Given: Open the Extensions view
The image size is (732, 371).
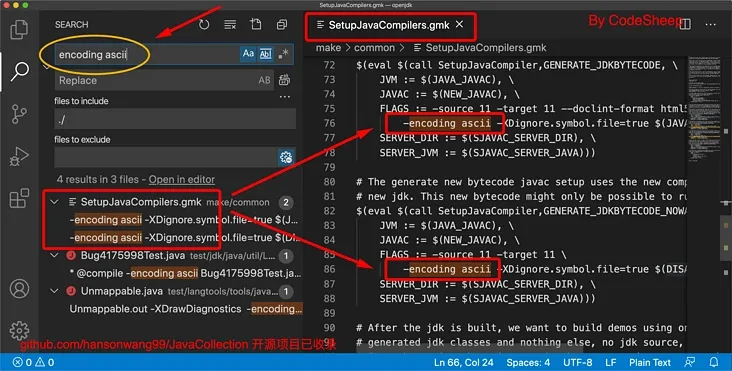Looking at the screenshot, I should pos(19,198).
